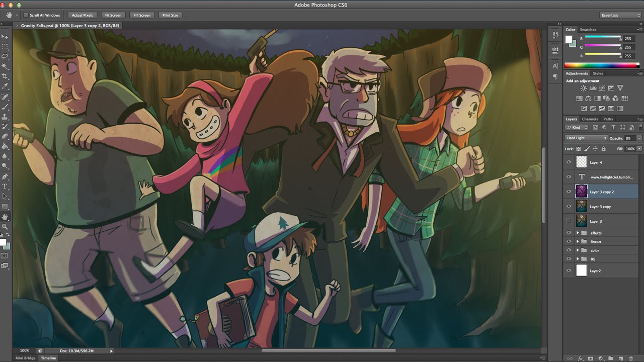The image size is (644, 362).
Task: Expand the effects layer group
Action: 578,233
